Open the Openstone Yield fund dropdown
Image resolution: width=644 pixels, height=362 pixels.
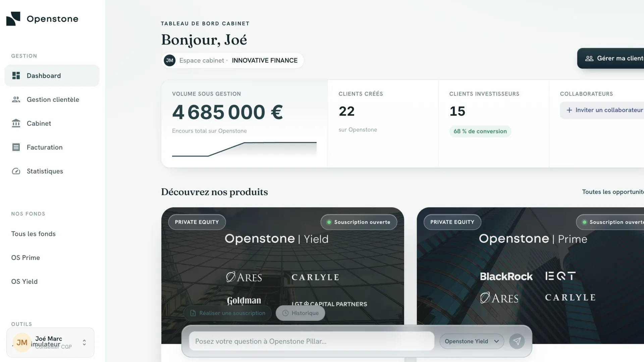click(x=472, y=341)
